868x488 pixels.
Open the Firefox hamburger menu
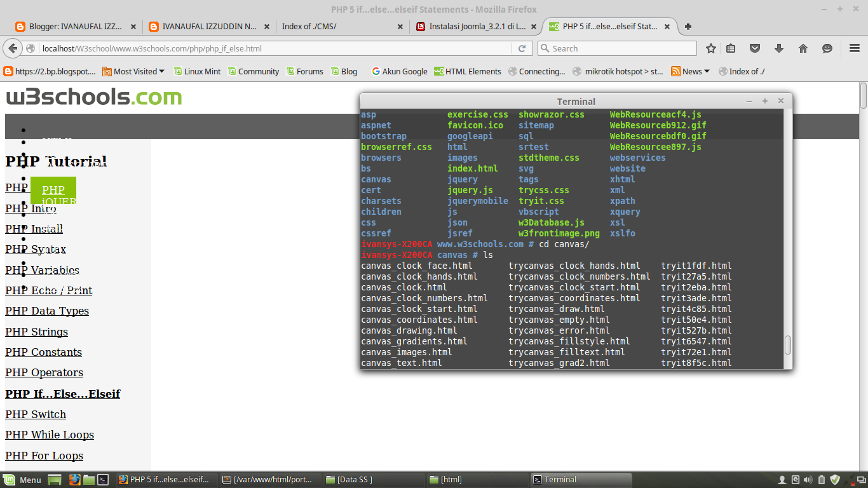click(x=855, y=48)
